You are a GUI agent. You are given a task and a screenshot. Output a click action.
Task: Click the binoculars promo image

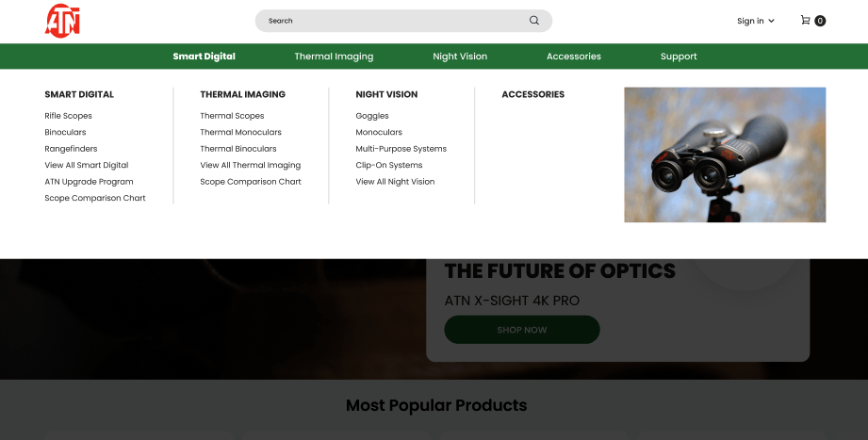pos(725,155)
